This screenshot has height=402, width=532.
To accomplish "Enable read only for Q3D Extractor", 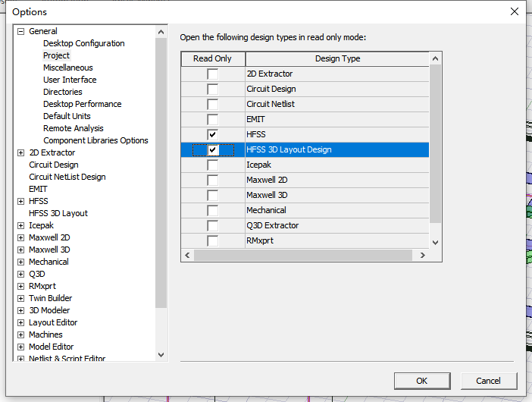I will (213, 226).
